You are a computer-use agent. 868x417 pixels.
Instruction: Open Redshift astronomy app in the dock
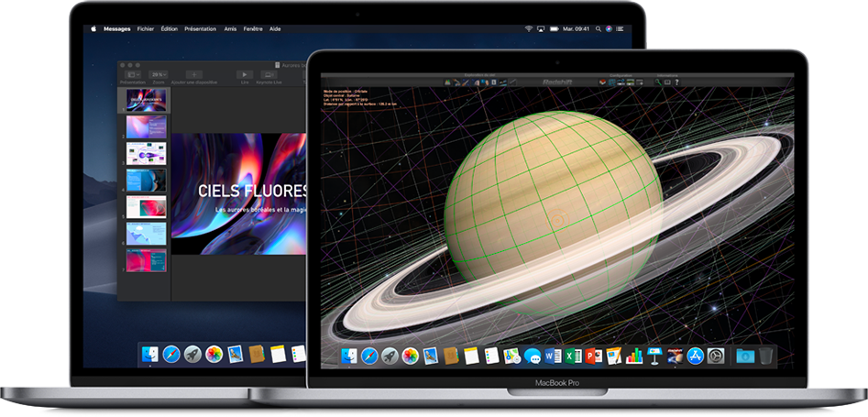(x=675, y=356)
